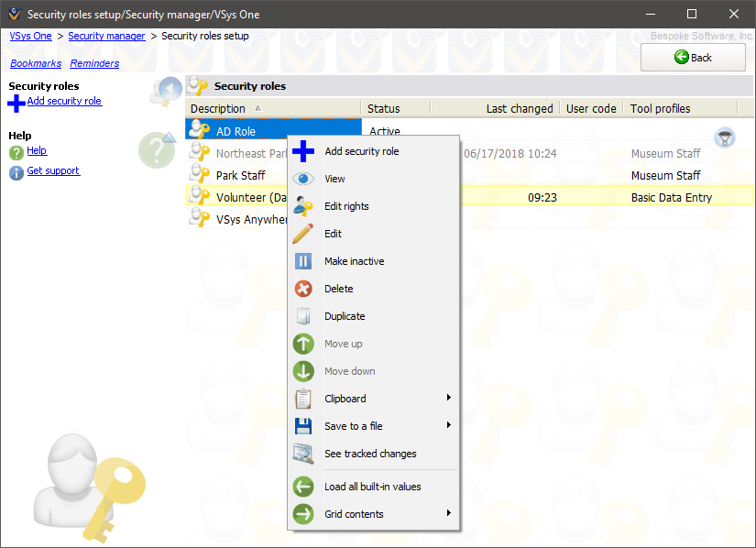Select the Park Staff role row
This screenshot has width=756, height=548.
pos(240,175)
